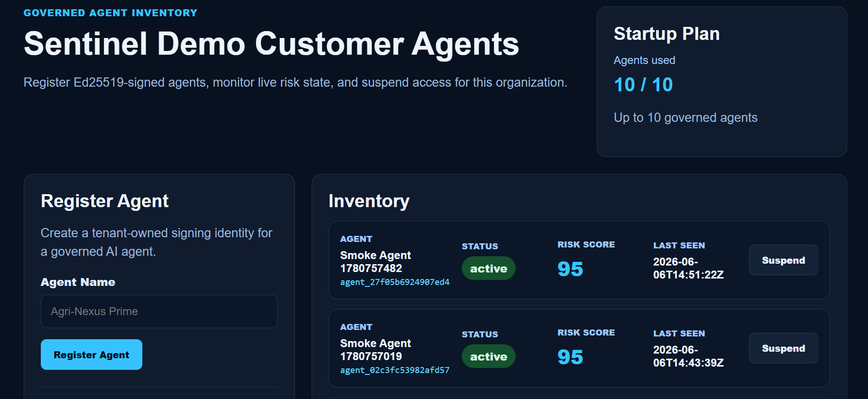
Task: Click the Governed Agent Inventory label
Action: point(110,13)
